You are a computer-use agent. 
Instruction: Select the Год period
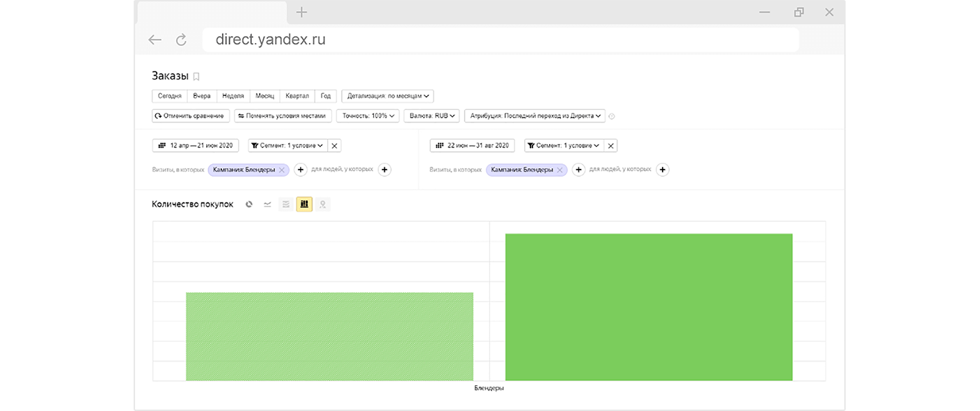326,97
